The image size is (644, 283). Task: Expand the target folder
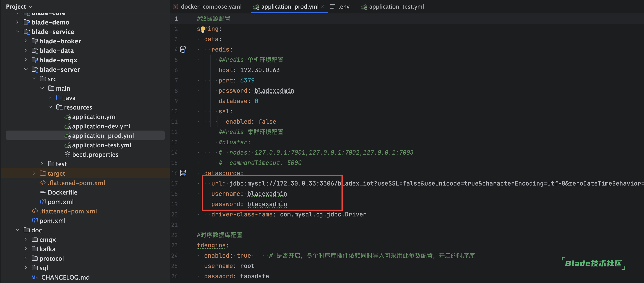[x=34, y=173]
